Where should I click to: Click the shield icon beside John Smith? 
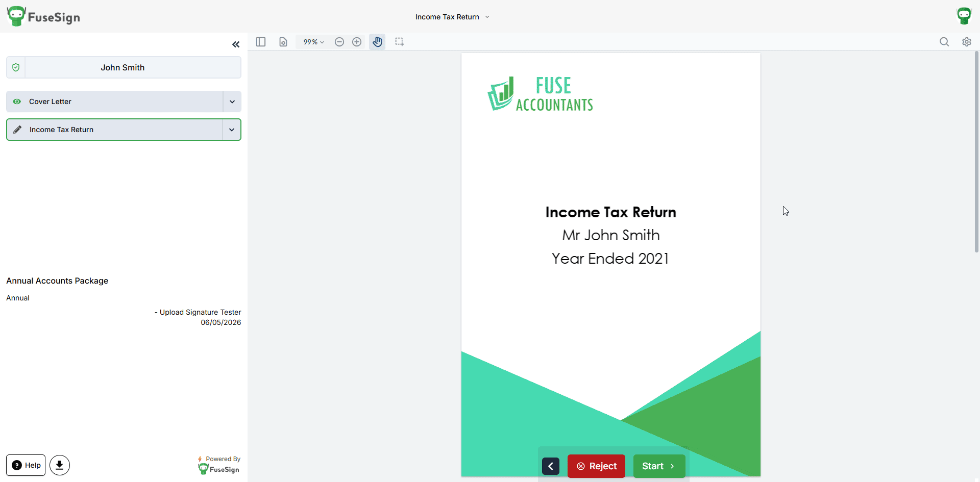pos(16,67)
